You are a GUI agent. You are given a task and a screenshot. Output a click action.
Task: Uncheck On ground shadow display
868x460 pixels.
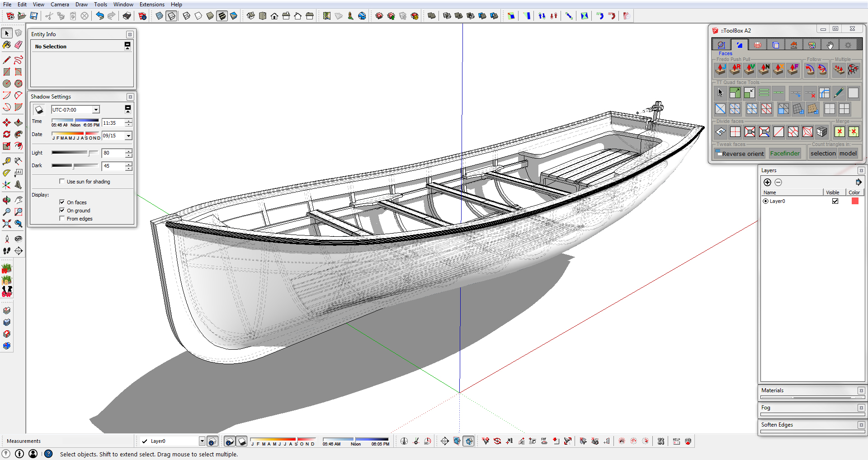pos(62,211)
